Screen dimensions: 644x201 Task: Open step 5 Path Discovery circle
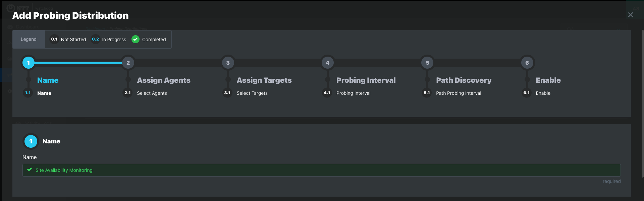[x=427, y=63]
